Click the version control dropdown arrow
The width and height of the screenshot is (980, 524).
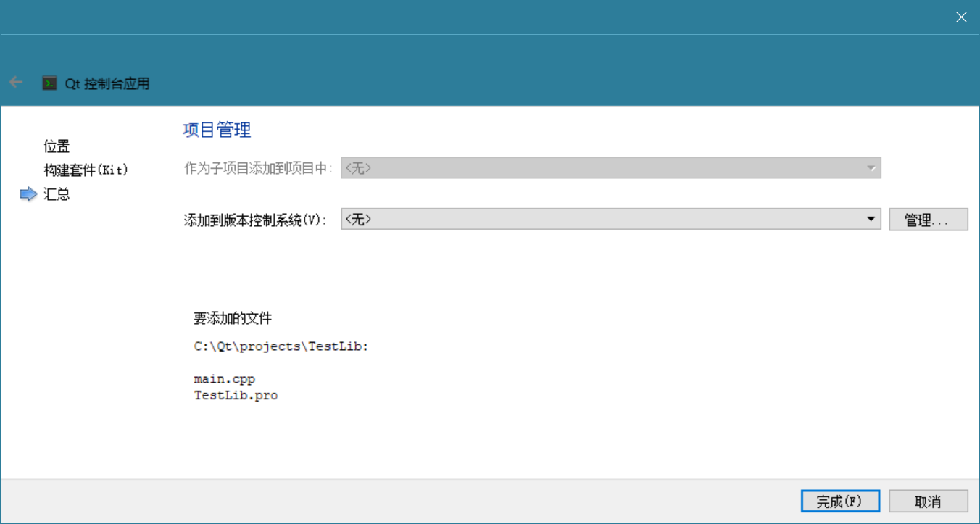pyautogui.click(x=871, y=220)
